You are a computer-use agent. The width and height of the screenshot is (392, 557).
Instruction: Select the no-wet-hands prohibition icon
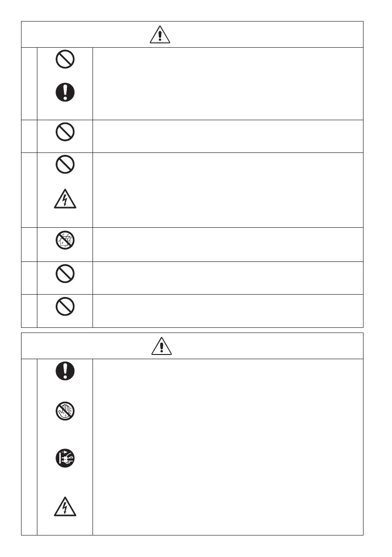[x=65, y=411]
